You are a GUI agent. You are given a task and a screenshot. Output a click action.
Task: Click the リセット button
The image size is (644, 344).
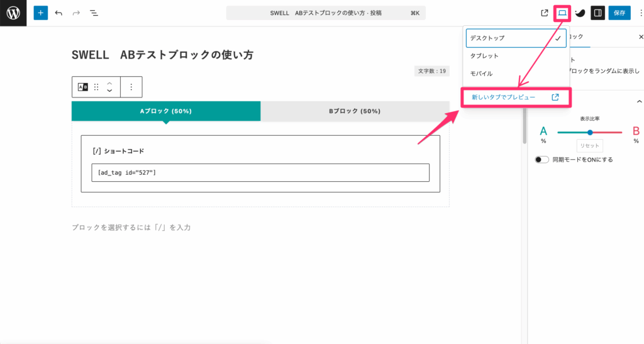coord(589,146)
